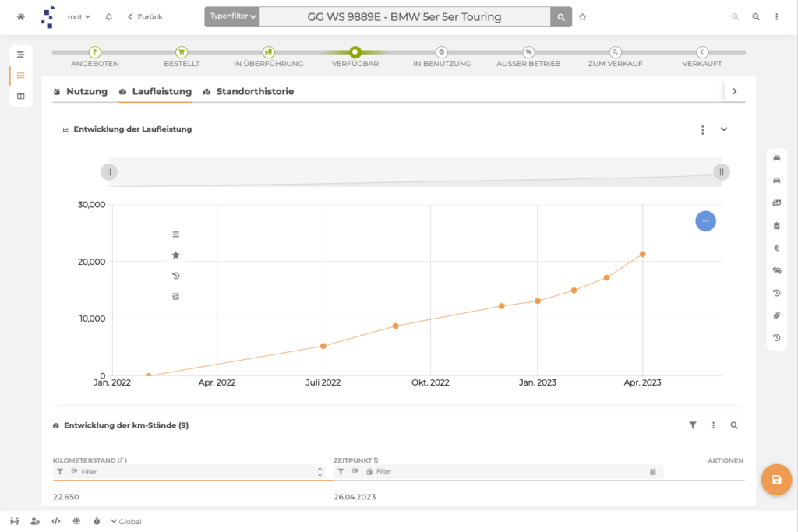The height and width of the screenshot is (532, 798).
Task: Click the km-Stände table search icon
Action: click(x=734, y=425)
